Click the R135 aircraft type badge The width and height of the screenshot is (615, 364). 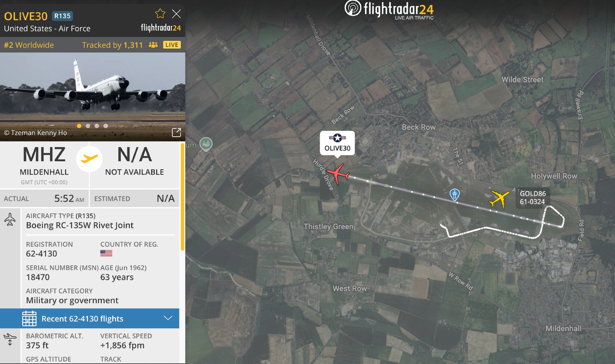point(62,16)
